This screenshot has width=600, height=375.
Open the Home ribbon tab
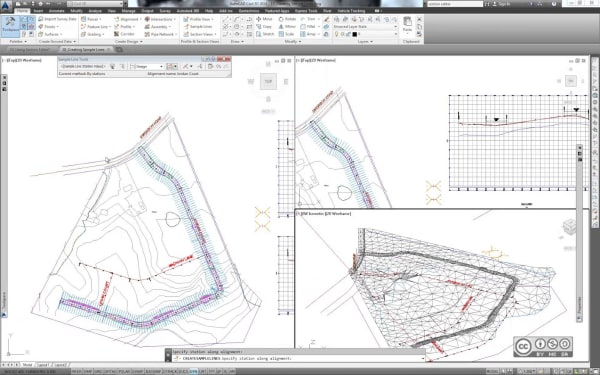tap(22, 11)
